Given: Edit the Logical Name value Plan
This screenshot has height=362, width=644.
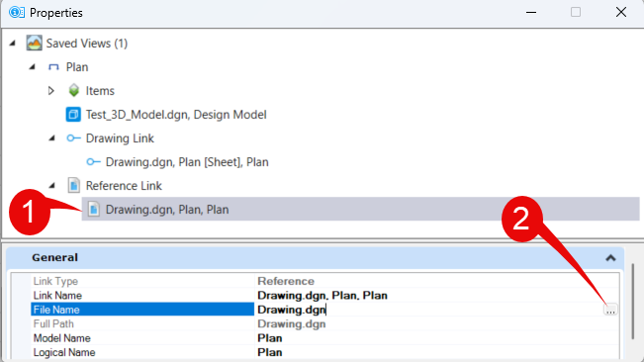Looking at the screenshot, I should (270, 352).
